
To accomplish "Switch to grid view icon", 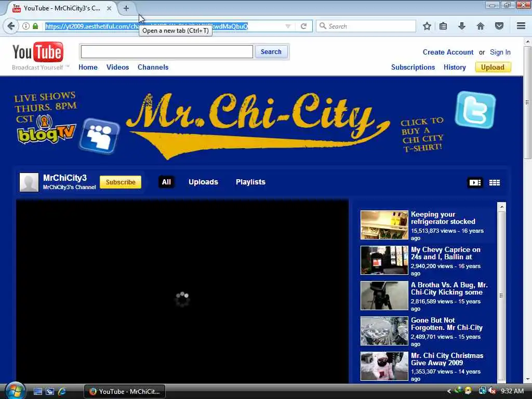I will [495, 182].
